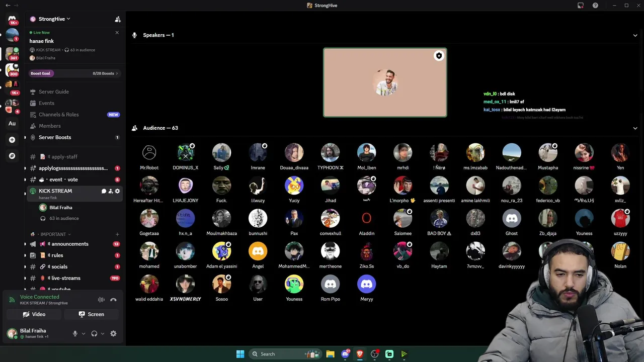Disconnect from voice with hang-up icon

(113, 300)
